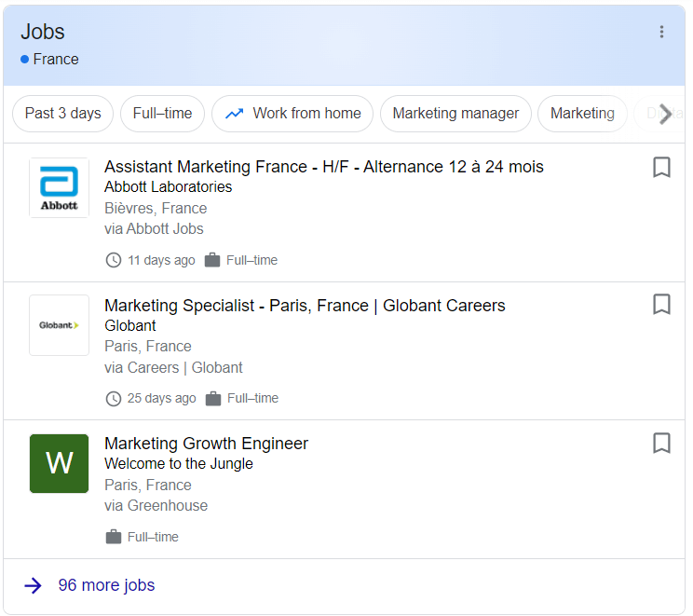The height and width of the screenshot is (616, 693).
Task: Click the clock icon next to 11 days ago
Action: [114, 260]
